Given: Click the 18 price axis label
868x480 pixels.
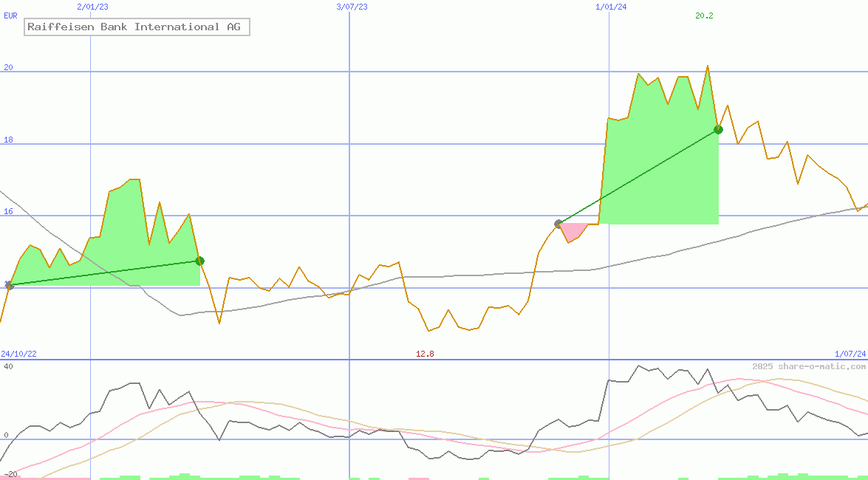Looking at the screenshot, I should [x=9, y=140].
